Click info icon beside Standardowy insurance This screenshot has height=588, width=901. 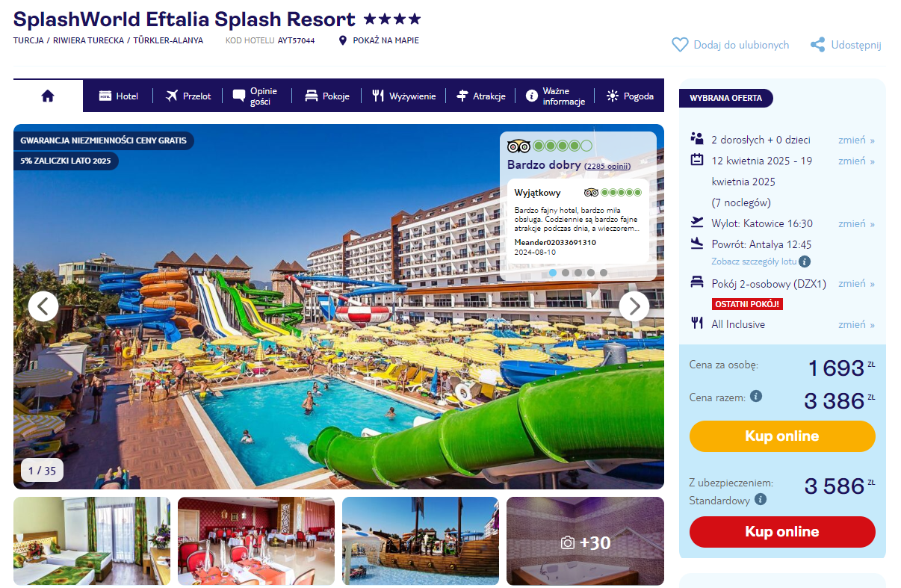[x=761, y=499]
